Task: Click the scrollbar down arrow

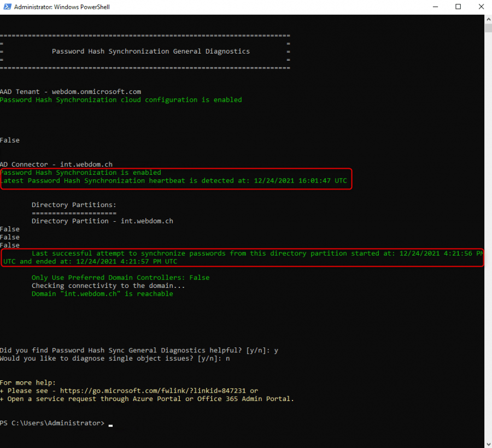Action: [488, 443]
